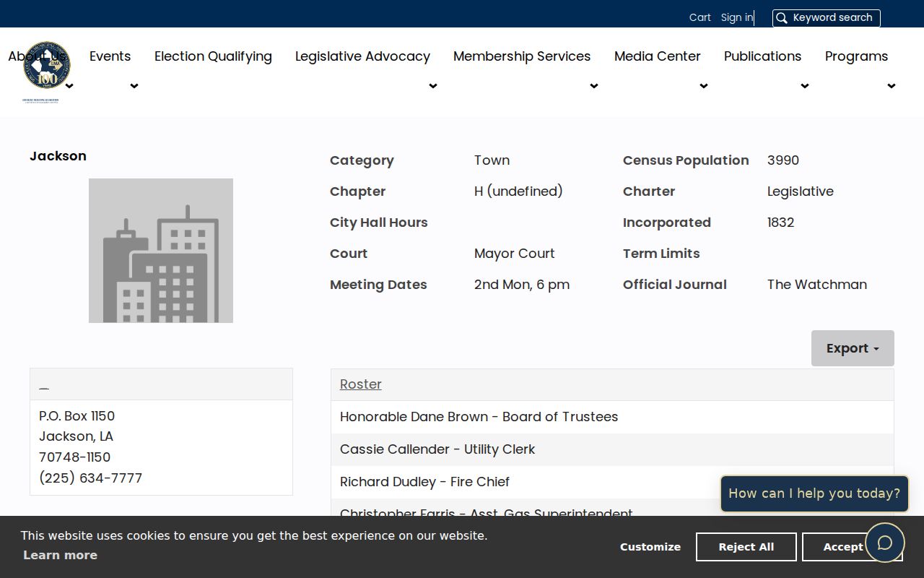
Task: Select Richard Dudley - Fire Chief row
Action: tap(612, 482)
